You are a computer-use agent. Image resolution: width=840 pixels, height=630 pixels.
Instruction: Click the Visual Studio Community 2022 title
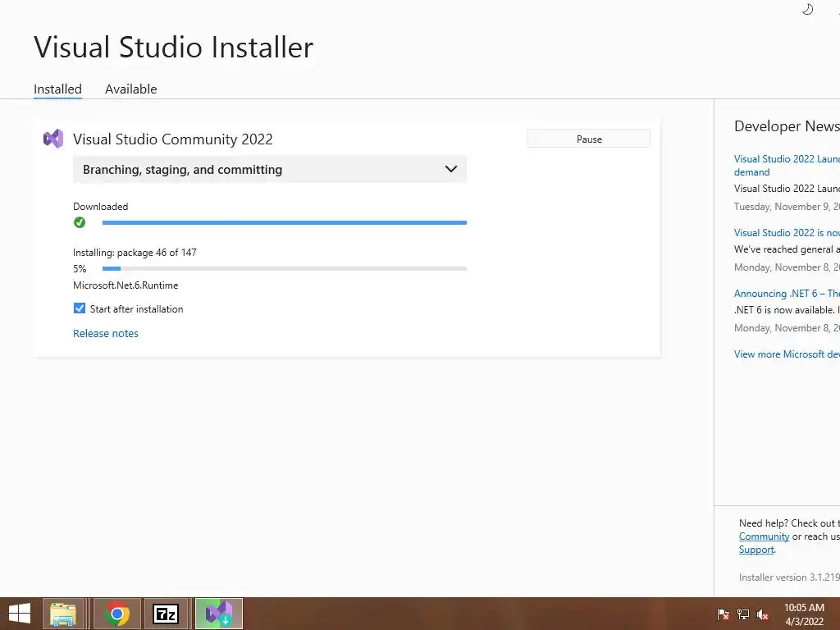tap(172, 139)
